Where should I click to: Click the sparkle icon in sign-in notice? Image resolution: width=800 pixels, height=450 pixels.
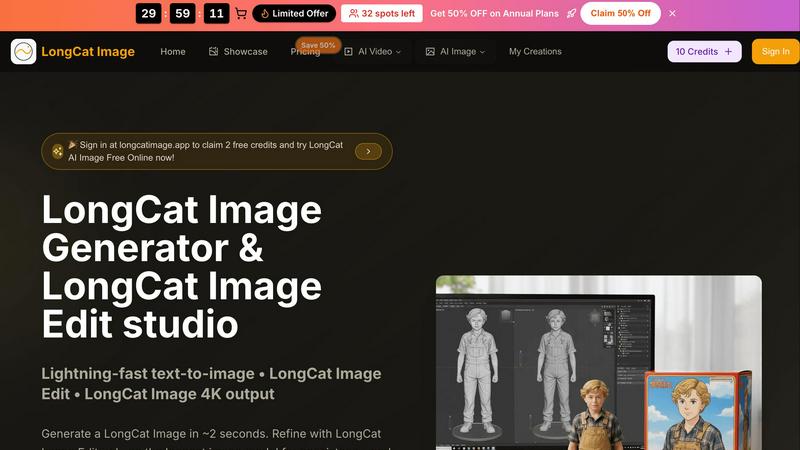point(58,152)
